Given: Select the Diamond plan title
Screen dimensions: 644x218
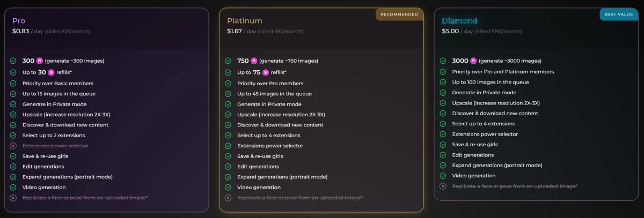Looking at the screenshot, I should [x=459, y=21].
